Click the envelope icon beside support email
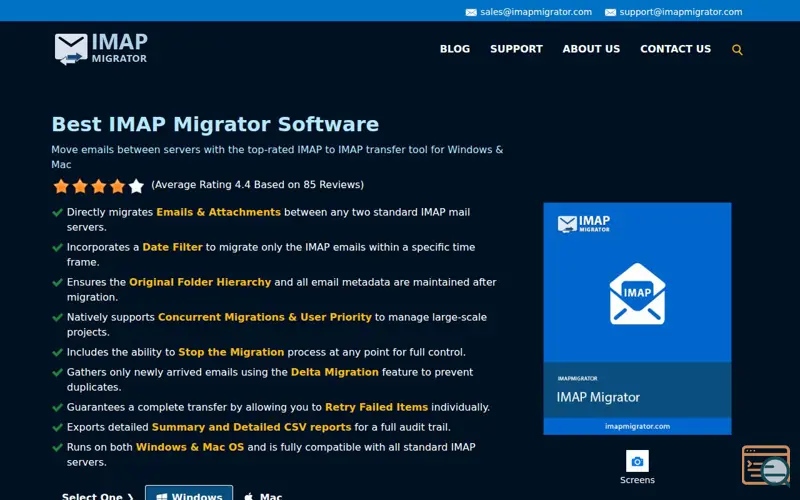800x500 pixels. [x=610, y=12]
